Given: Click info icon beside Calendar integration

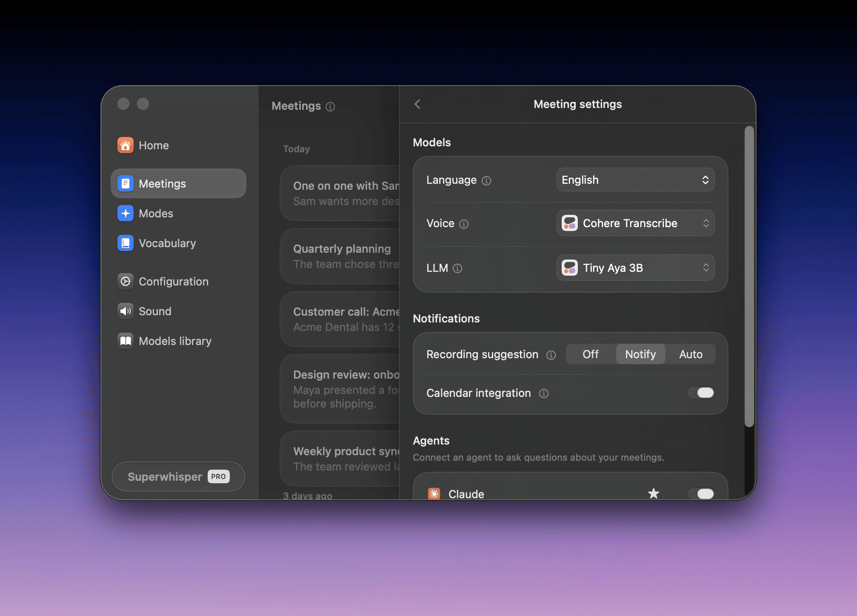Looking at the screenshot, I should [544, 394].
